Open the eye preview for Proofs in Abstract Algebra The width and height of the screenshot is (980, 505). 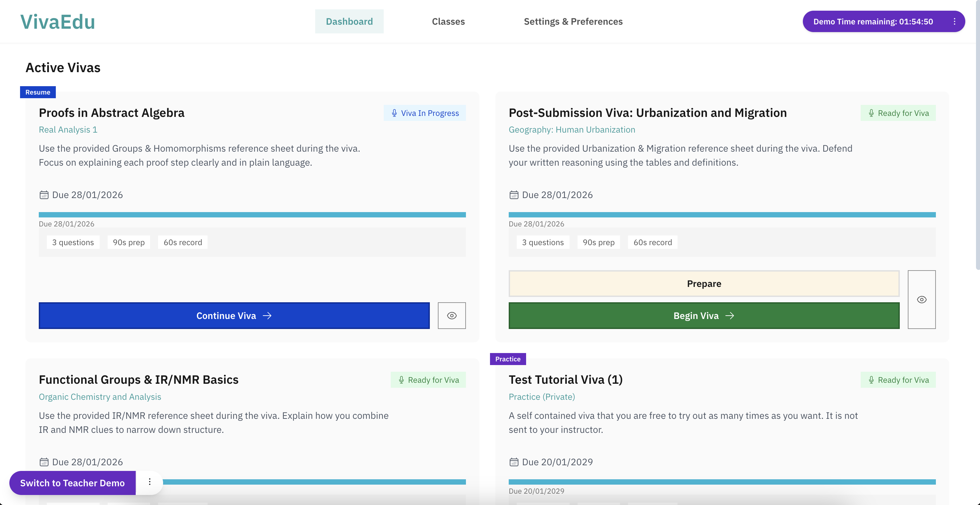point(452,315)
